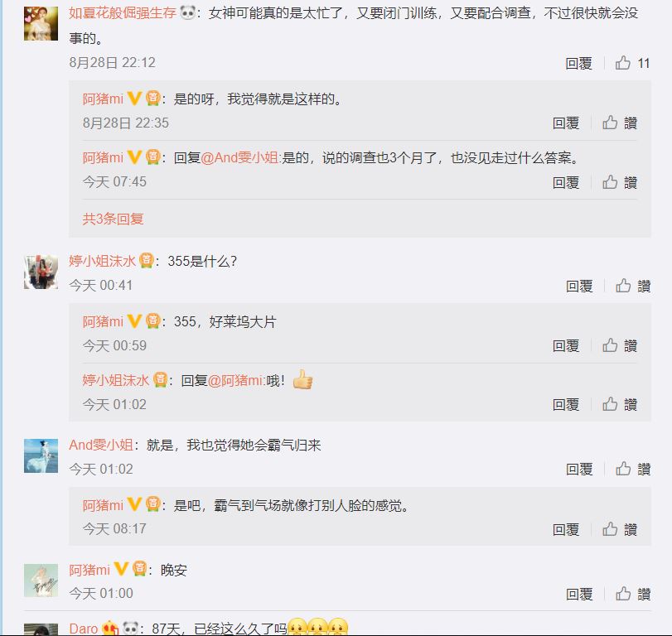Open @And雯小姐 mention in 阿猪mi's reply
This screenshot has height=636, width=672.
click(x=240, y=157)
